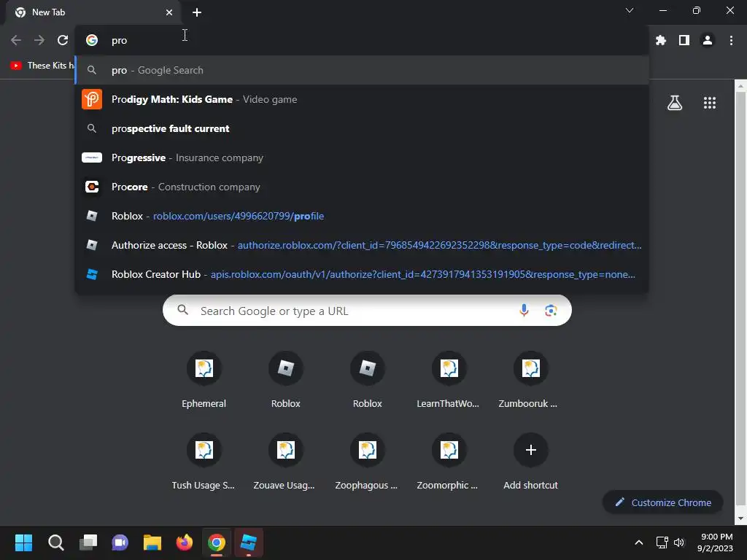Screen dimensions: 747x560
Task: Open the Chat app on taskbar
Action: [x=120, y=542]
